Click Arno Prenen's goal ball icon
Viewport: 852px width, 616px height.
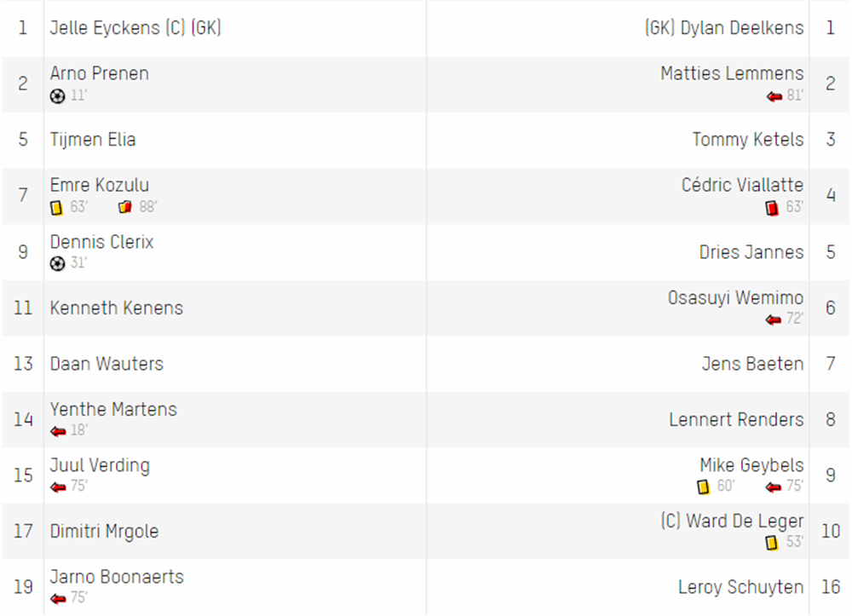coord(58,96)
